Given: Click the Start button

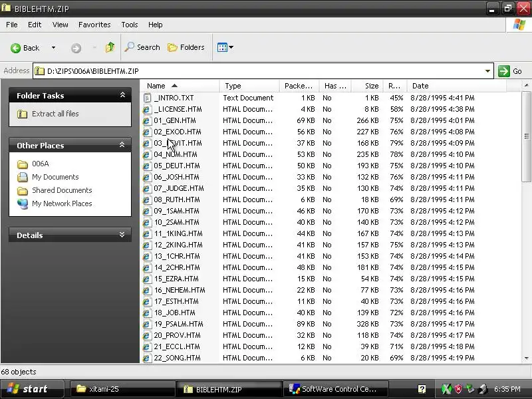Looking at the screenshot, I should point(31,389).
